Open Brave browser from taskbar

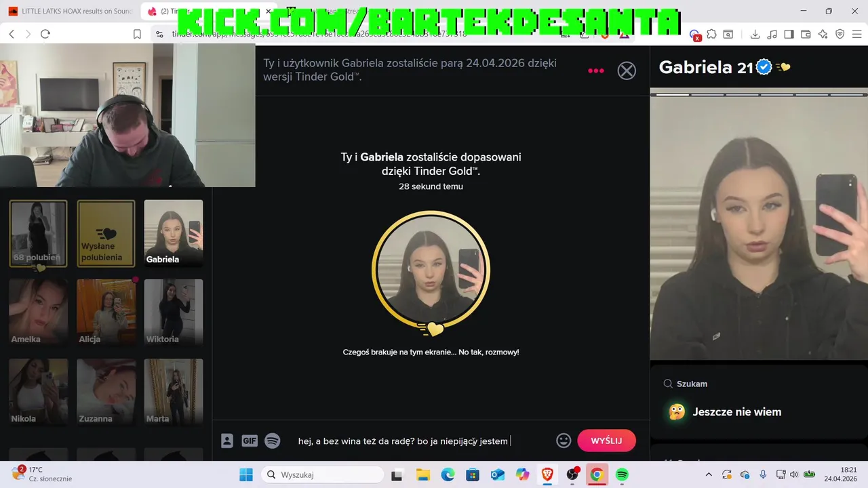[547, 474]
